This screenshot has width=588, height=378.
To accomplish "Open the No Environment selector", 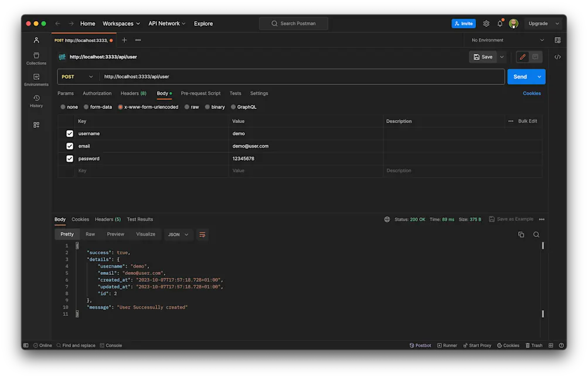I will coord(507,40).
